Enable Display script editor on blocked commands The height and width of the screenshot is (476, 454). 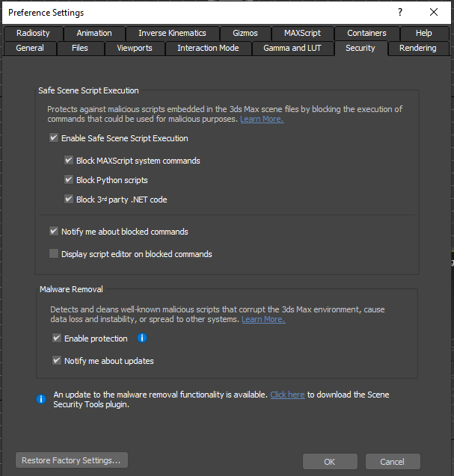point(54,254)
